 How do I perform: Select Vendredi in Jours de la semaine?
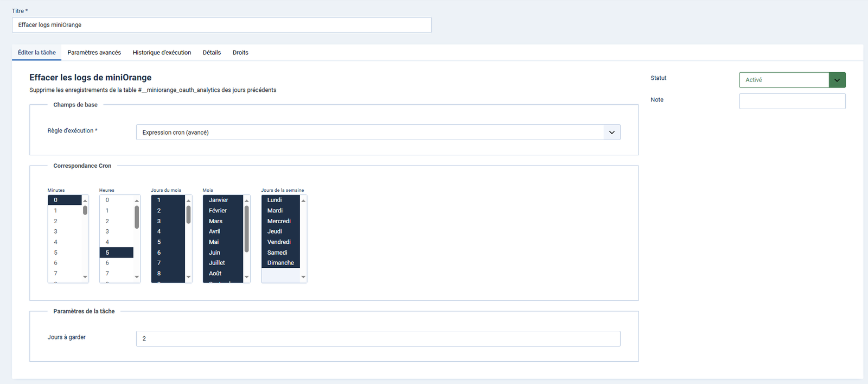tap(280, 242)
